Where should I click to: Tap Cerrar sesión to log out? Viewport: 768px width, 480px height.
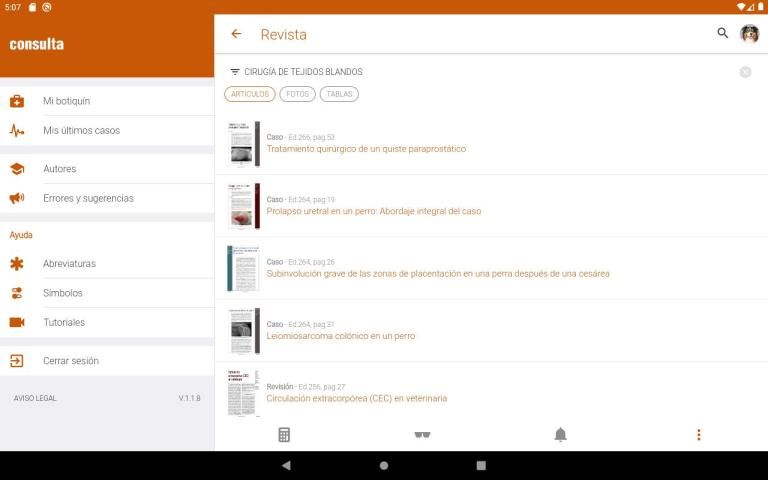(x=70, y=361)
